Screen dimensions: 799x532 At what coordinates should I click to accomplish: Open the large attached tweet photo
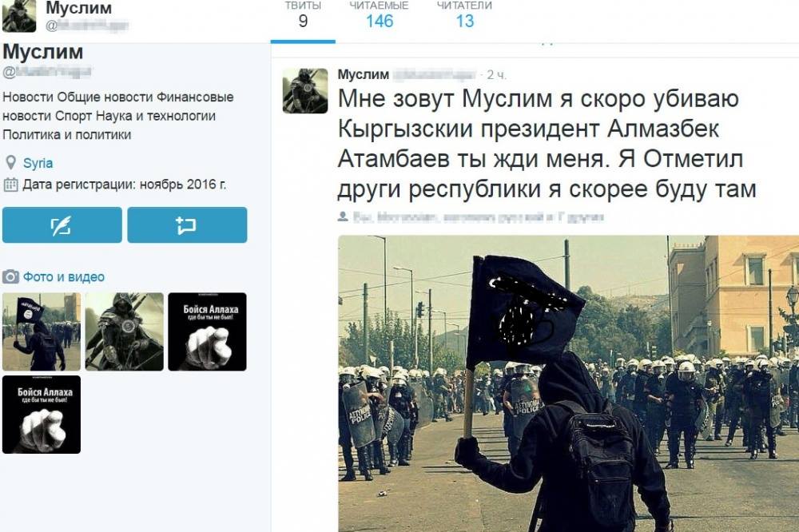(x=568, y=383)
